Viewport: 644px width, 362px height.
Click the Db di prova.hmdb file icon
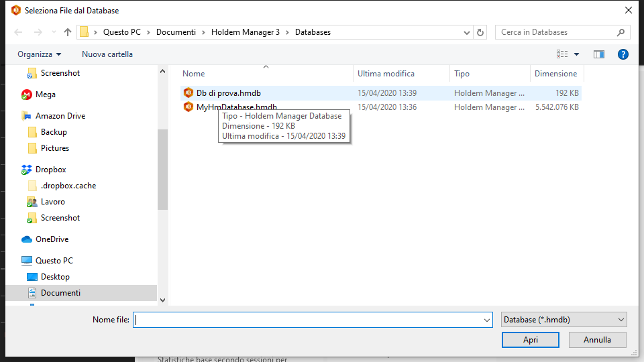click(x=188, y=93)
